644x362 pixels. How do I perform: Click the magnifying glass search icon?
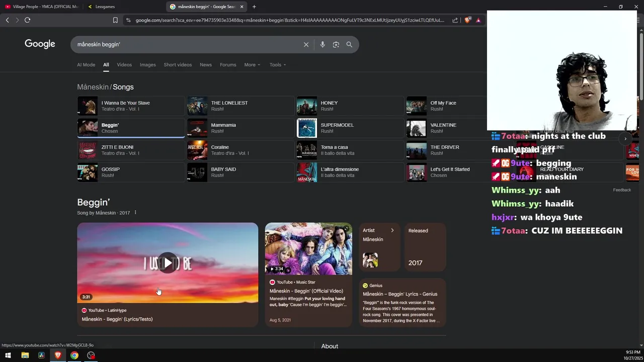349,45
